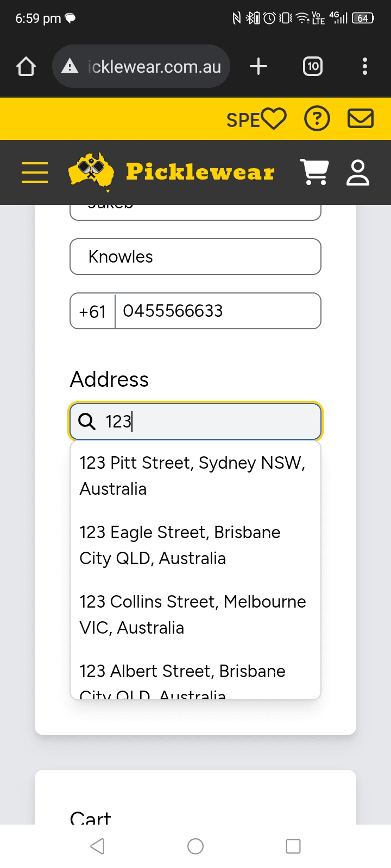Pick 123 Collins Street, Melbourne VIC suggestion
Screen dimensions: 391x868
(193, 614)
